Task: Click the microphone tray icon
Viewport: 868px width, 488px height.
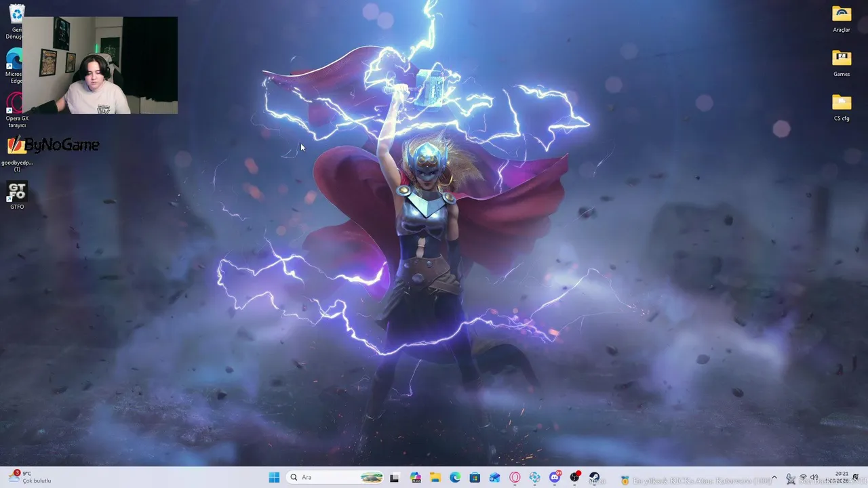Action: [x=790, y=479]
